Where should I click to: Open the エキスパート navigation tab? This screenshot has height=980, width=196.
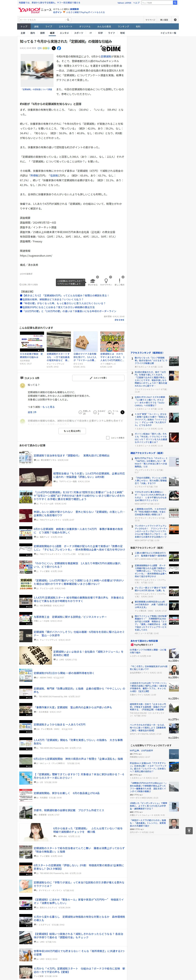[x=65, y=27]
